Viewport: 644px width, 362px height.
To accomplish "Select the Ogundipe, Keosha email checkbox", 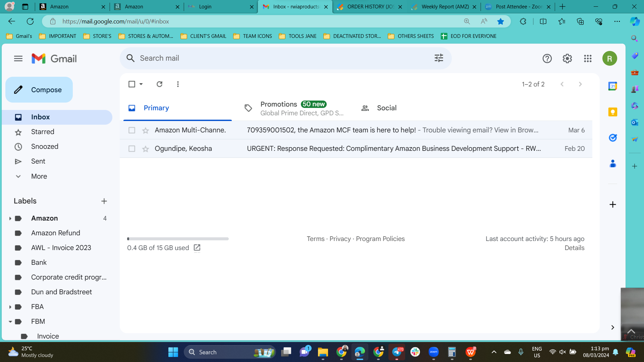I will pyautogui.click(x=132, y=148).
